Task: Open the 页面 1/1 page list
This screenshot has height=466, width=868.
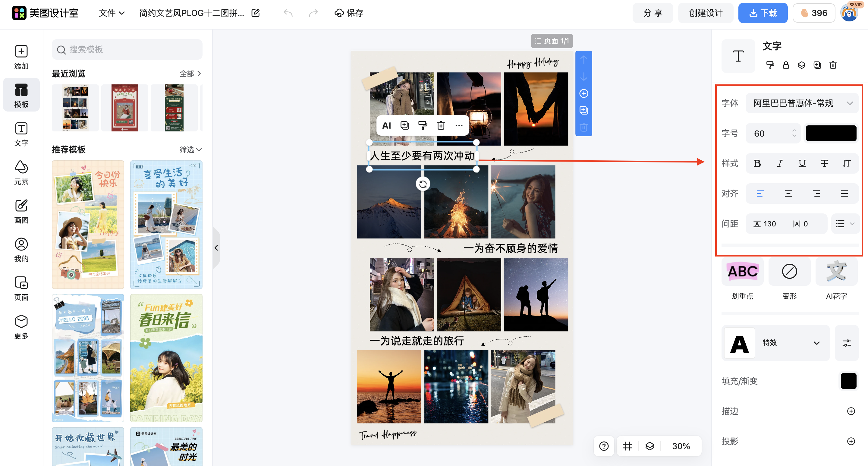Action: click(552, 41)
